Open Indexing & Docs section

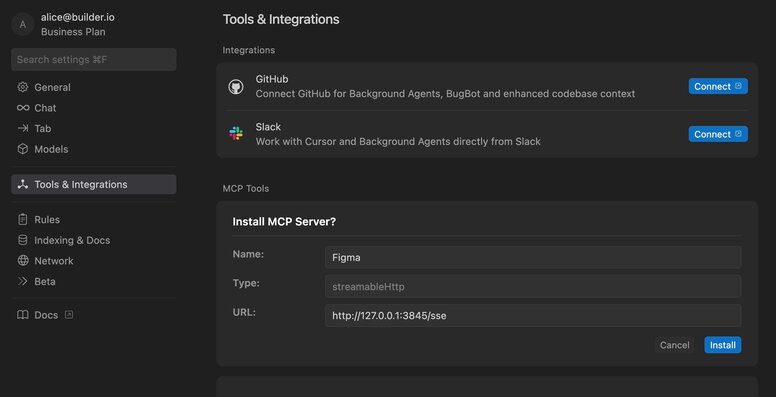pyautogui.click(x=94, y=240)
